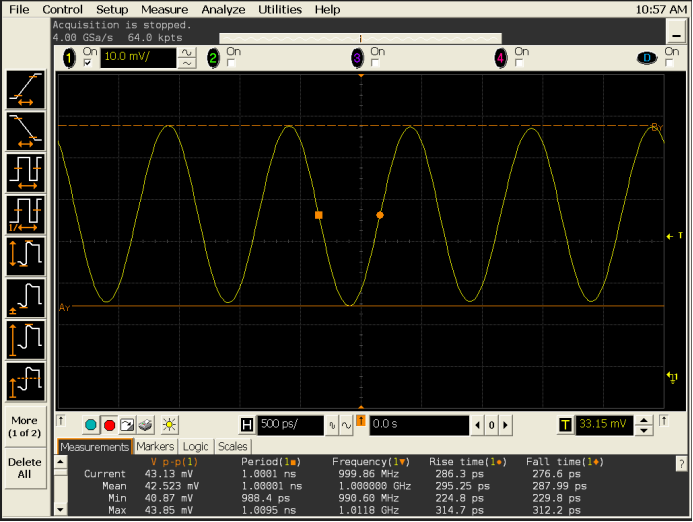Select the V min measurement icon
Viewport: 693px width, 522px height.
click(26, 298)
